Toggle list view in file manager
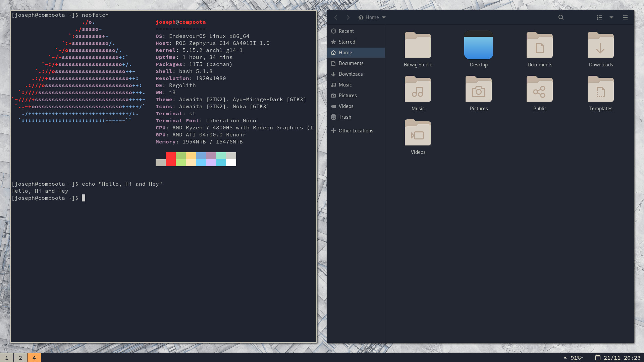This screenshot has height=362, width=644. 599,17
